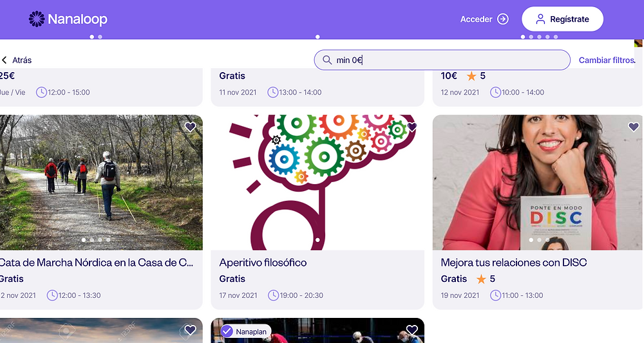
Task: Click Gratis on Aperitivo filosófico card
Action: [x=232, y=279]
